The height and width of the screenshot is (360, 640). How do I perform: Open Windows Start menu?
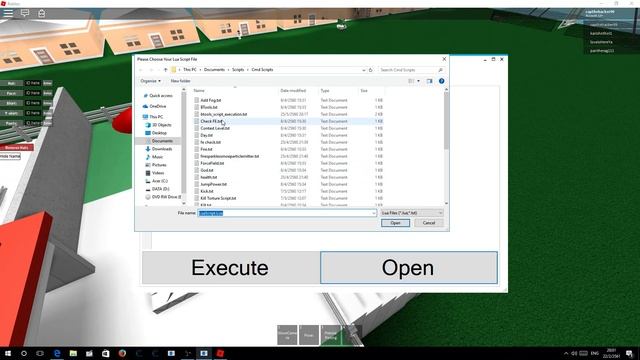(x=8, y=353)
